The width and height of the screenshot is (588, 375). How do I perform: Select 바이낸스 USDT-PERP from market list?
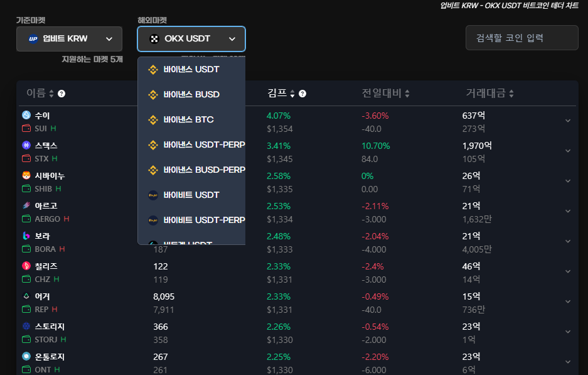191,145
